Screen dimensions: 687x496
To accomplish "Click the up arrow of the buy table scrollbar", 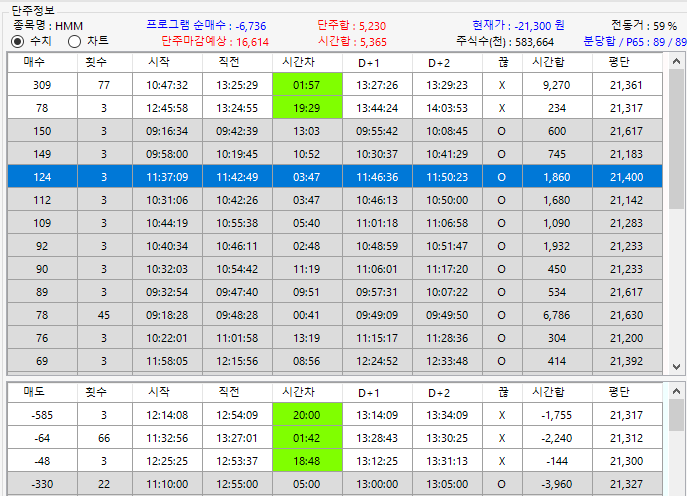I will pyautogui.click(x=676, y=61).
